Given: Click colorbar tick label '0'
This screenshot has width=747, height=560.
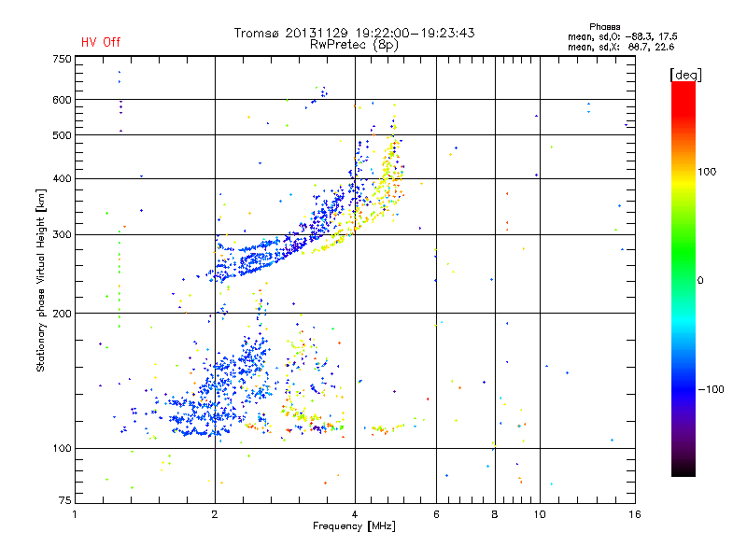Looking at the screenshot, I should tap(700, 281).
